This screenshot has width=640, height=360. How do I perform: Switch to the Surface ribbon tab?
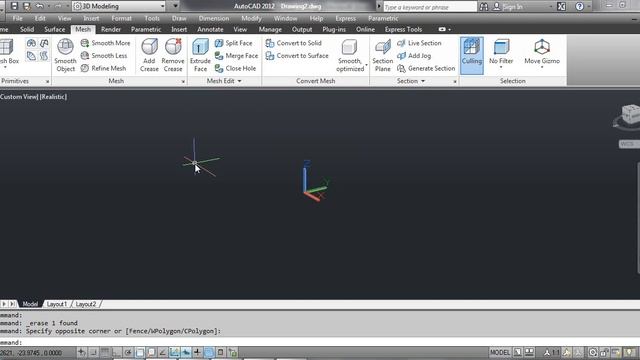click(55, 29)
